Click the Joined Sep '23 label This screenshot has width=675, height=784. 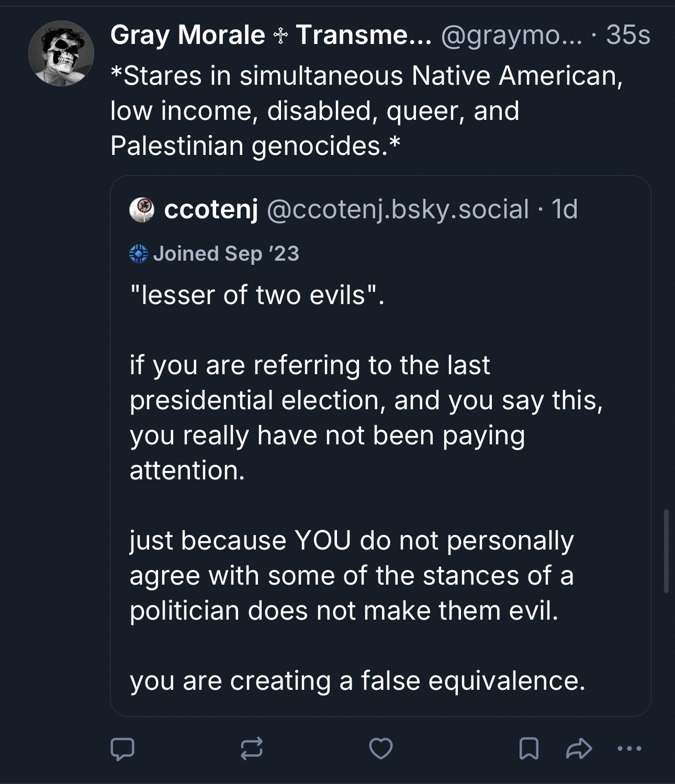[x=226, y=254]
